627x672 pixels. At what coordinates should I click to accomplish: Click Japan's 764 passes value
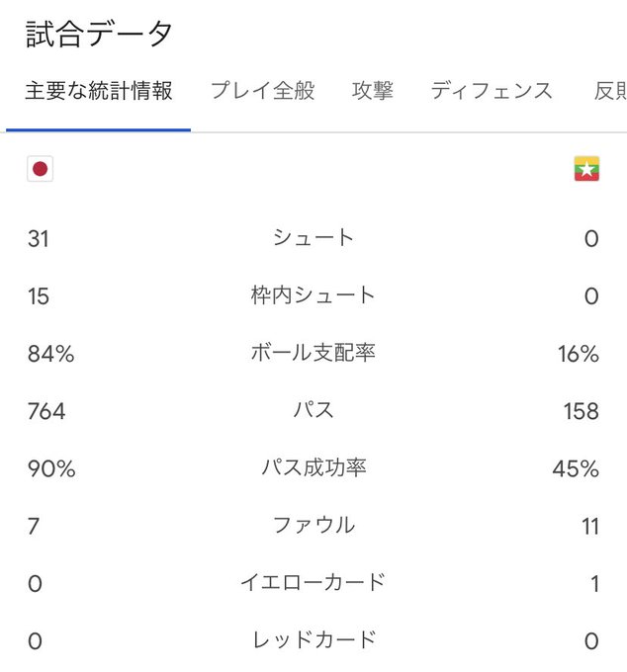point(46,411)
